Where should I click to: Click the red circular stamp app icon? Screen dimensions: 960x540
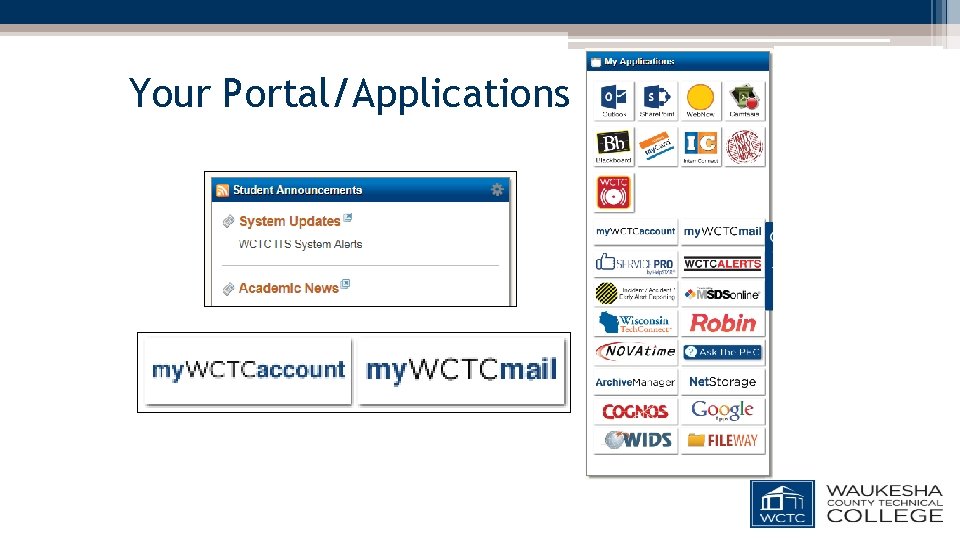click(x=744, y=146)
